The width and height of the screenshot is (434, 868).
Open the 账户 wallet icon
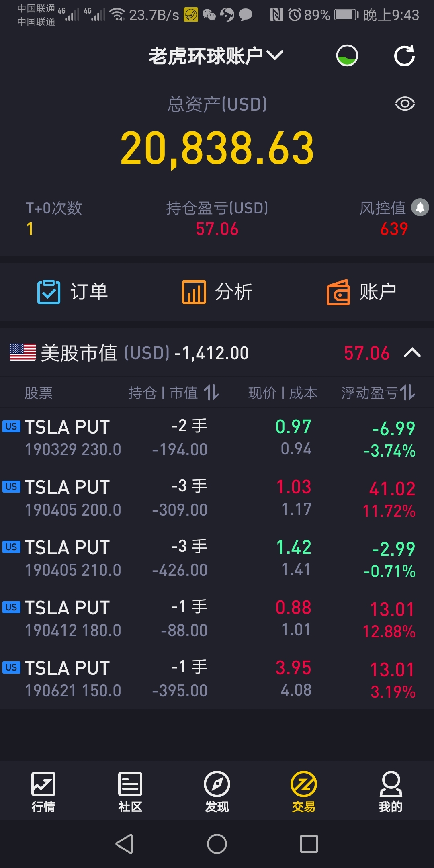[x=338, y=292]
